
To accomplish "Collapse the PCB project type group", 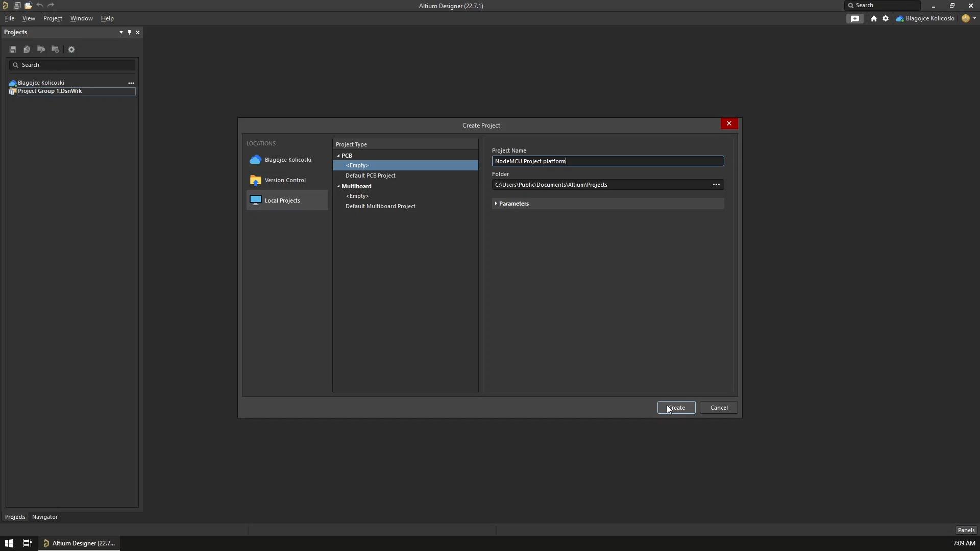I will (x=339, y=156).
